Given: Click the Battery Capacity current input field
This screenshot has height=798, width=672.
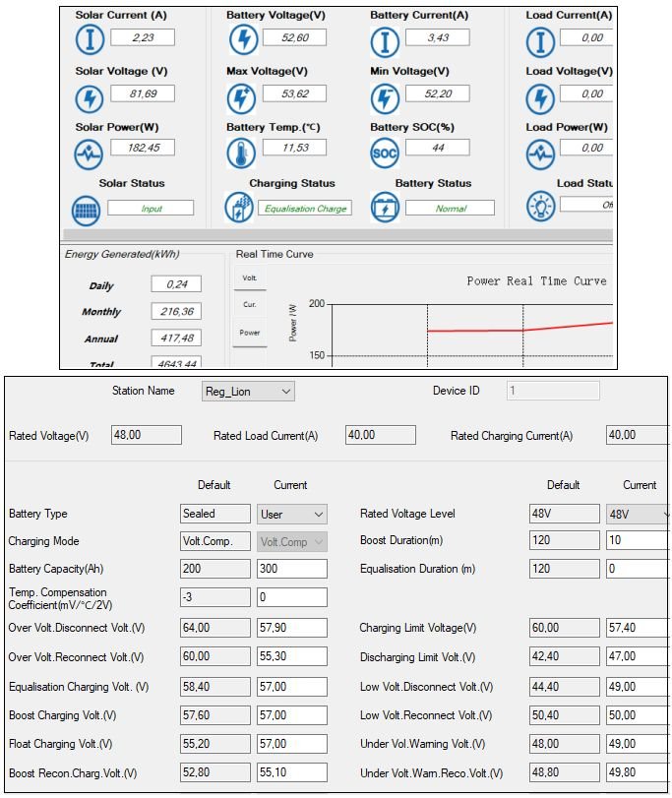Looking at the screenshot, I should coord(292,569).
